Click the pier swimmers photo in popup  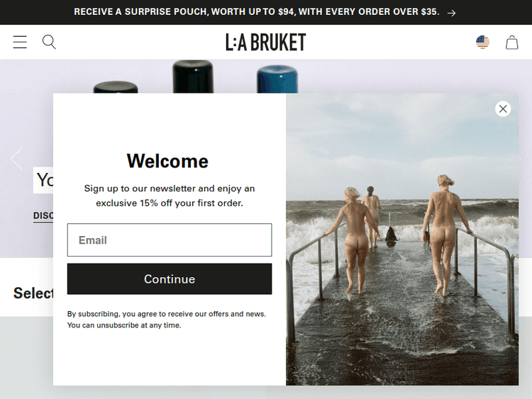pos(402,240)
